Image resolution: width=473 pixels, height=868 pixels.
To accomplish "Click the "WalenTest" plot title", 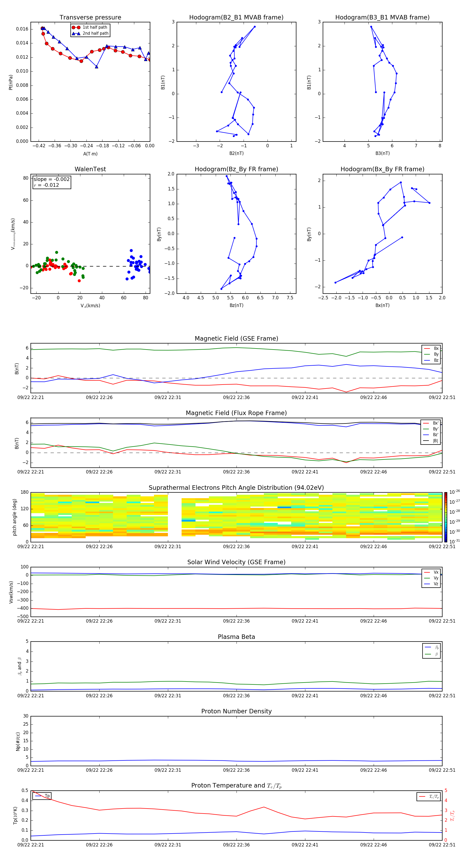I will coord(90,169).
